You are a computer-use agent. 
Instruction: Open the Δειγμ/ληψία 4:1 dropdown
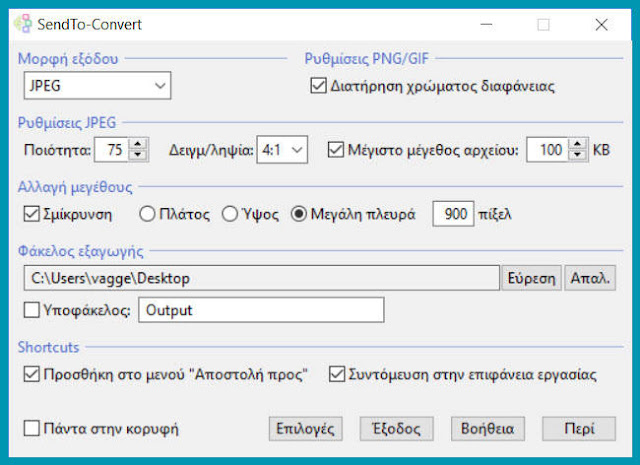[x=282, y=150]
